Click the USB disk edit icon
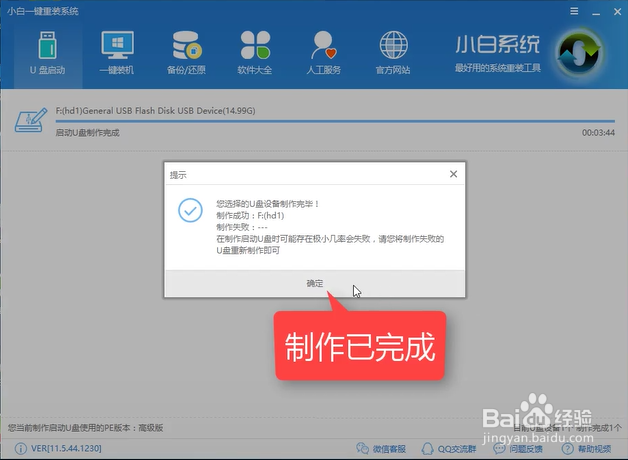The image size is (628, 460). tap(30, 120)
